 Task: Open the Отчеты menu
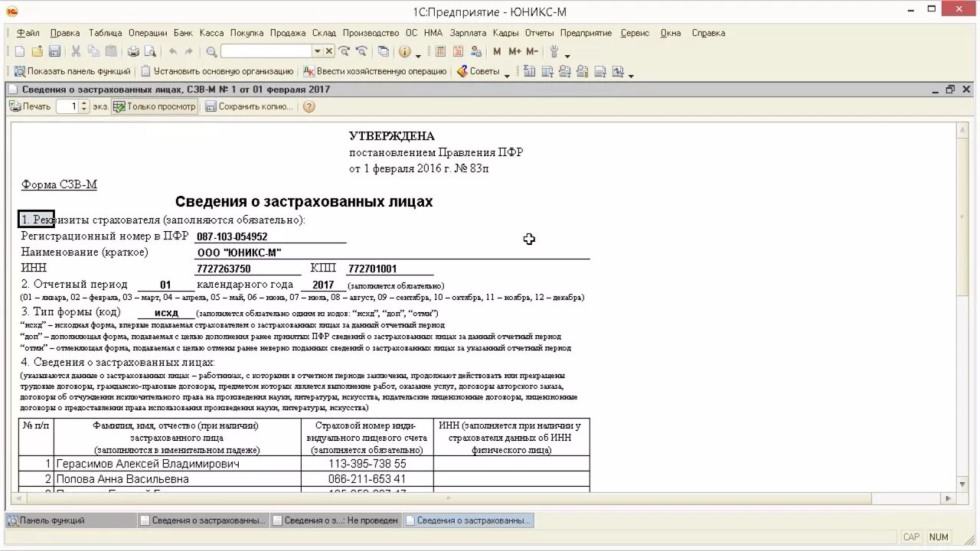click(539, 33)
